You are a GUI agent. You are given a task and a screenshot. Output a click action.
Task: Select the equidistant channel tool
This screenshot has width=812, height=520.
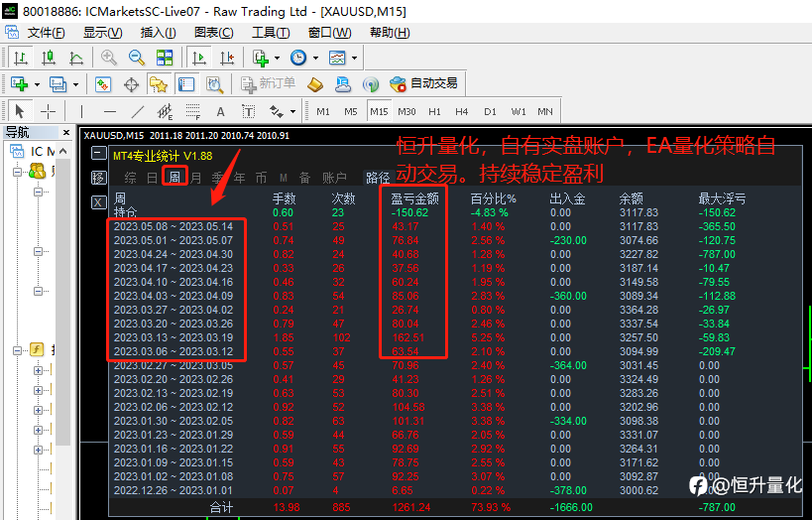(166, 111)
